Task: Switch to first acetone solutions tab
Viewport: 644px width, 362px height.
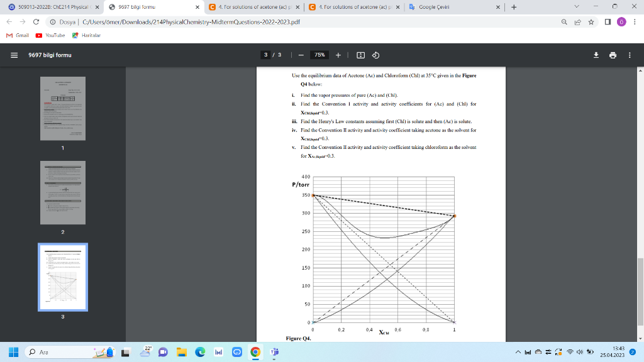Action: (x=255, y=7)
